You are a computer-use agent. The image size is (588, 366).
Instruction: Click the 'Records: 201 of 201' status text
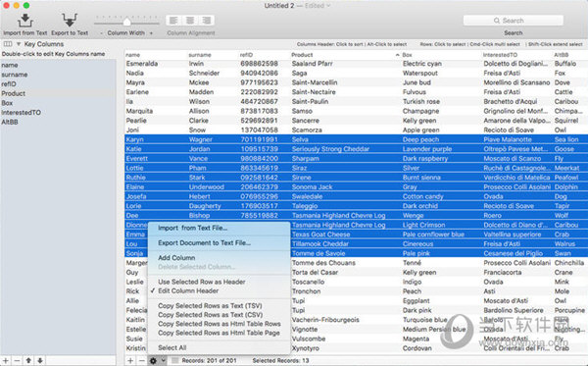click(x=210, y=361)
